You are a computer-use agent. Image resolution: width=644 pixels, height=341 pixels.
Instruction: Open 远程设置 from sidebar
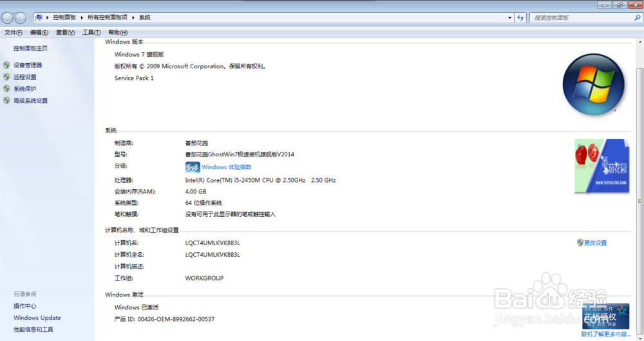pos(24,77)
